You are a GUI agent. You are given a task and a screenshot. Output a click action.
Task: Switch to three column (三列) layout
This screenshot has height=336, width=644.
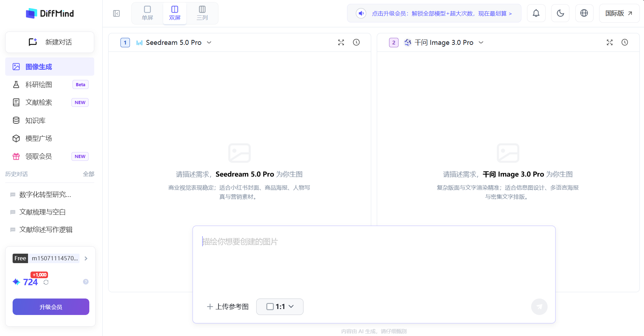pos(202,13)
